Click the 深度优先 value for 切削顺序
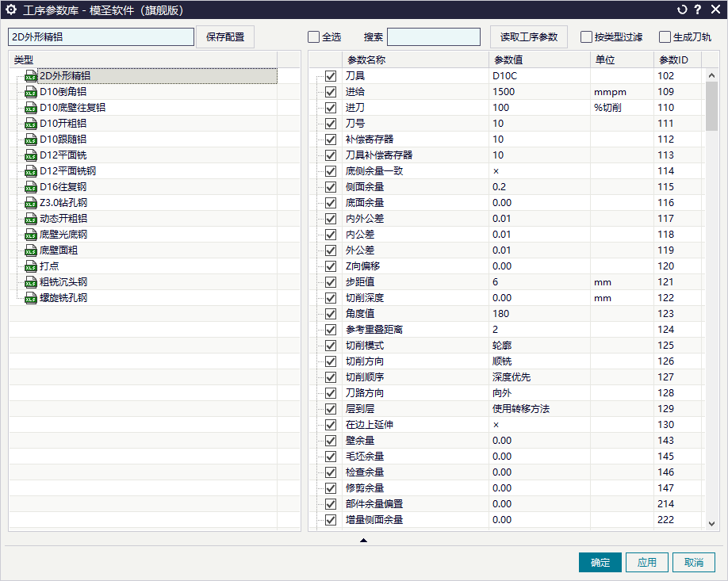The height and width of the screenshot is (581, 728). (512, 377)
